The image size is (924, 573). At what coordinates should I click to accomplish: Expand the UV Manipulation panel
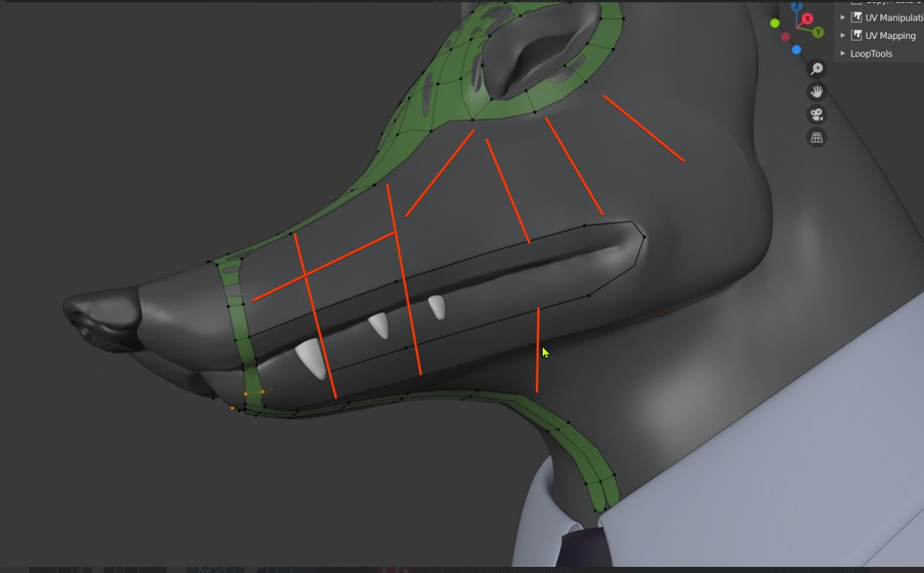(x=843, y=17)
